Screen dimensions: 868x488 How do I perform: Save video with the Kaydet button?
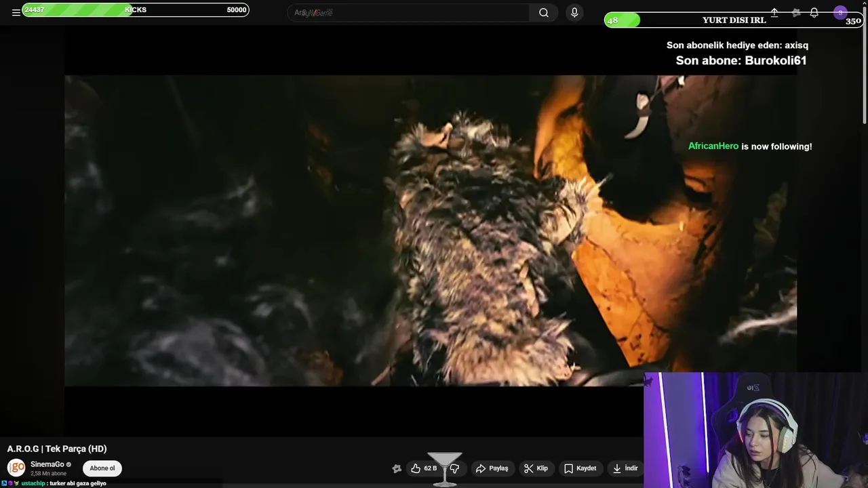tap(580, 468)
